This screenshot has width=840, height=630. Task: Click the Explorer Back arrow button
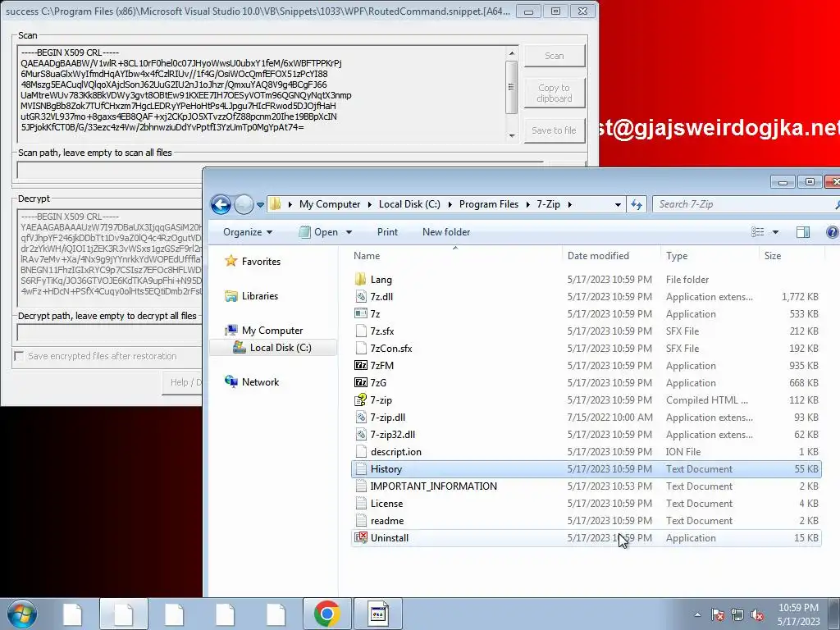point(221,204)
